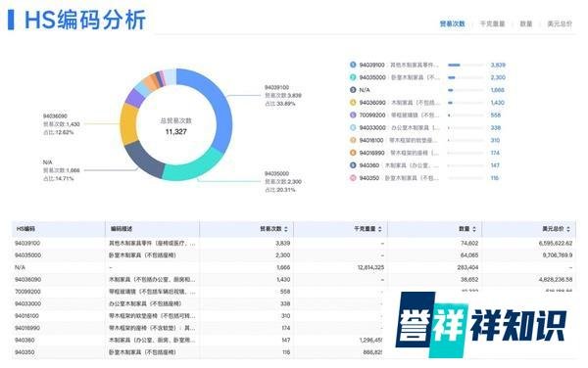Image resolution: width=588 pixels, height=368 pixels.
Task: Click rank 4 circle beside legend 94036090
Action: coord(353,102)
